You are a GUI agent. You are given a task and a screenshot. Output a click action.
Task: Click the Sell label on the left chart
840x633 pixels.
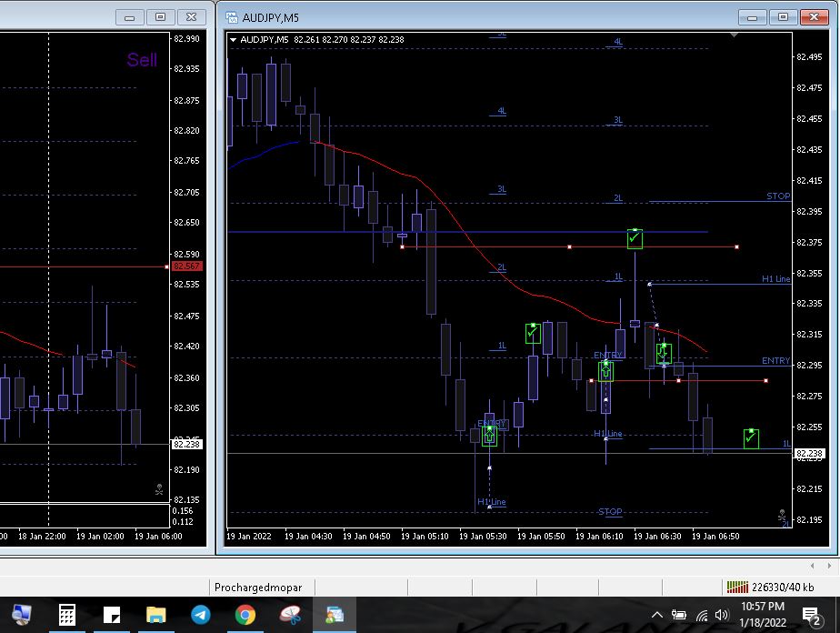(x=142, y=60)
